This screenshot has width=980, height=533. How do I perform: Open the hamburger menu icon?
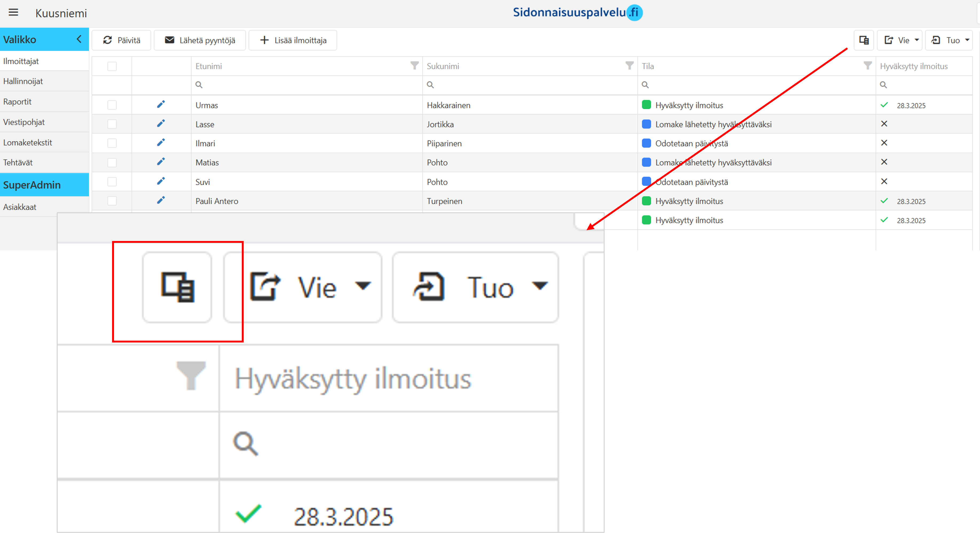click(13, 13)
